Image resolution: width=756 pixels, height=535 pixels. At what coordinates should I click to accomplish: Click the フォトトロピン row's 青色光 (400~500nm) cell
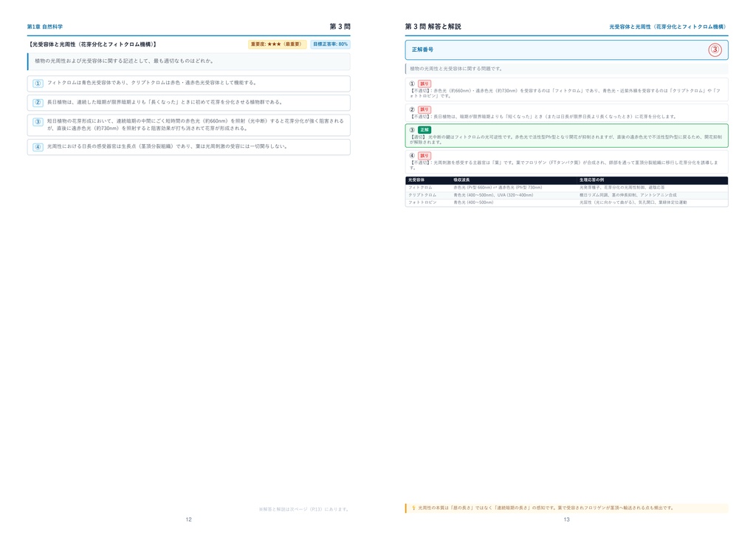click(x=473, y=202)
